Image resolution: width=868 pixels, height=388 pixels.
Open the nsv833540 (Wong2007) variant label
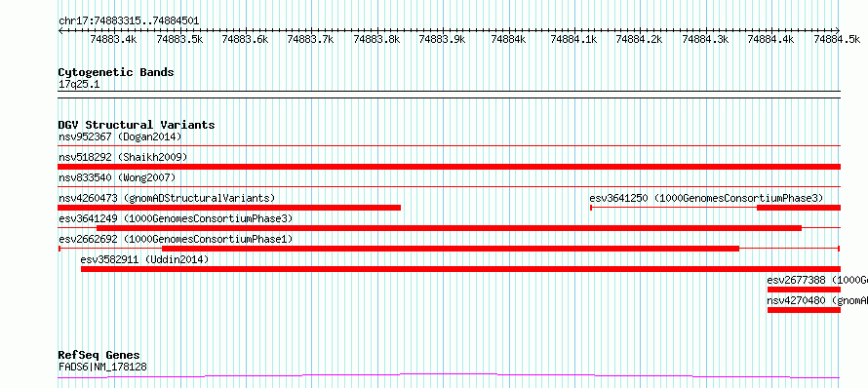coord(117,177)
